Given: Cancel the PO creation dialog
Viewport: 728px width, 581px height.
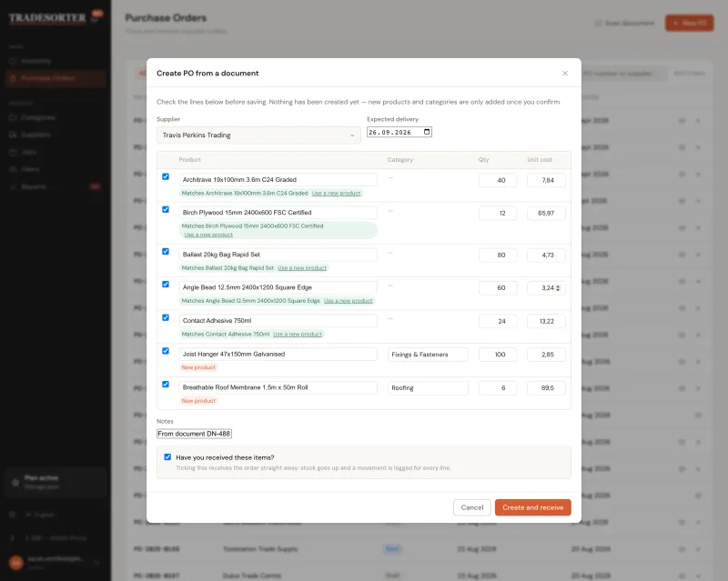Looking at the screenshot, I should (x=472, y=507).
